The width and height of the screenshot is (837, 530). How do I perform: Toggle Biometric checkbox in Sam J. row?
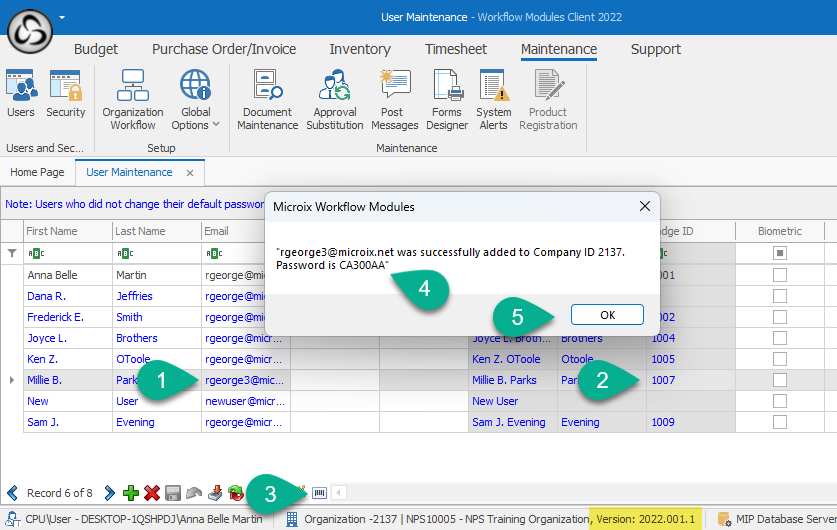[780, 422]
